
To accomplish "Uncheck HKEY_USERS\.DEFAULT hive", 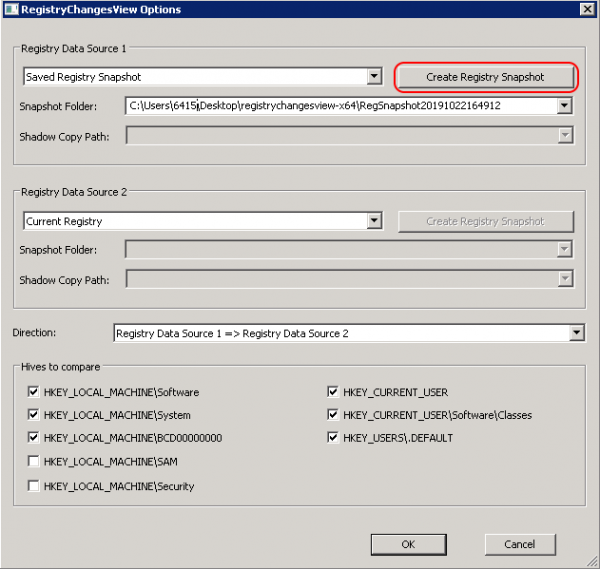I will pos(333,438).
